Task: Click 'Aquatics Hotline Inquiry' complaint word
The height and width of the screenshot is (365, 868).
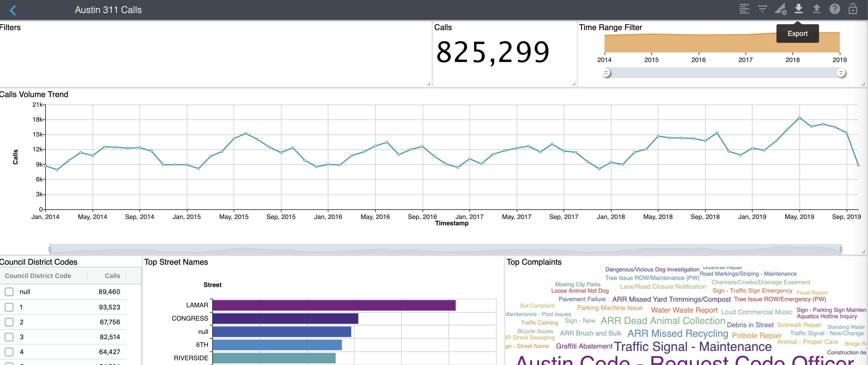Action: (826, 316)
